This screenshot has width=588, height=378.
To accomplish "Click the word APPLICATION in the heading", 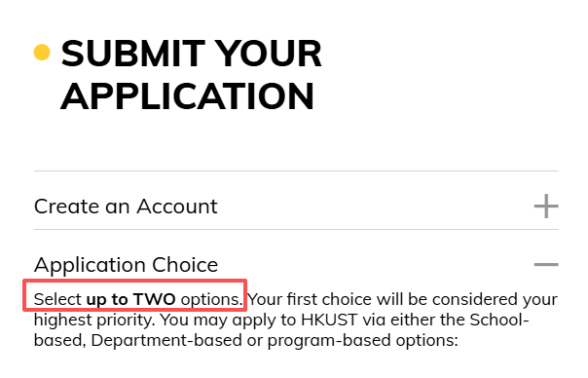I will 187,96.
